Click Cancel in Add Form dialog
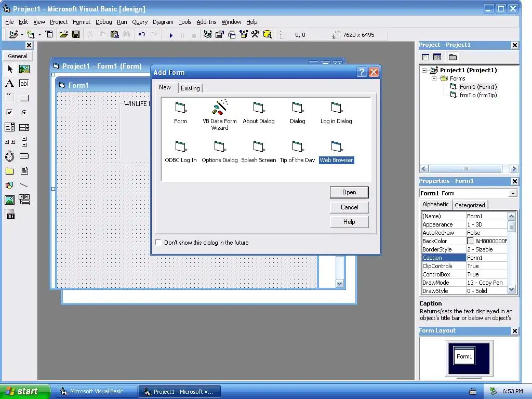532x399 pixels. 349,207
